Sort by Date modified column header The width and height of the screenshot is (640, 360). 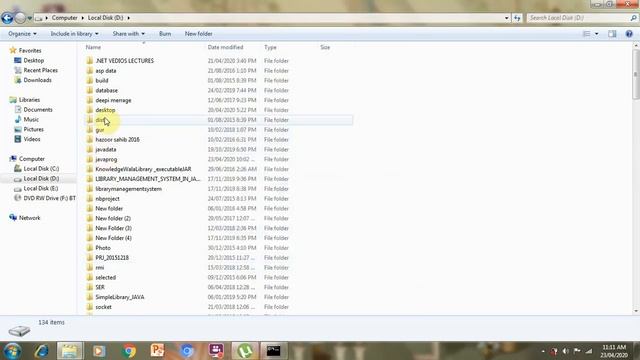[225, 47]
